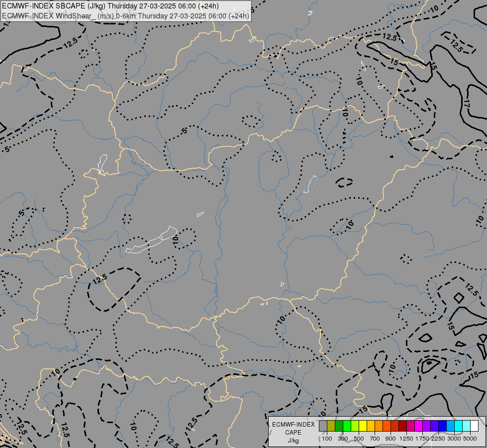487x448 pixels.
Task: Click the amber gold legend swatch
Action: tap(371, 426)
